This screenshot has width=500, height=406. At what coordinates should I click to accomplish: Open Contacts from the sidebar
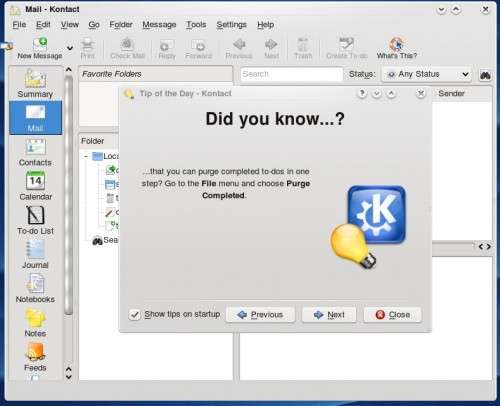35,152
